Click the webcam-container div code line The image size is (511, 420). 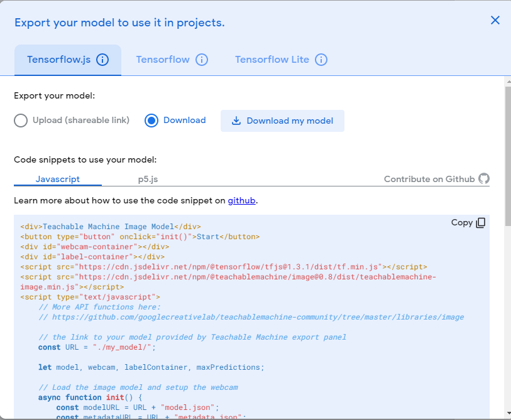(x=94, y=247)
